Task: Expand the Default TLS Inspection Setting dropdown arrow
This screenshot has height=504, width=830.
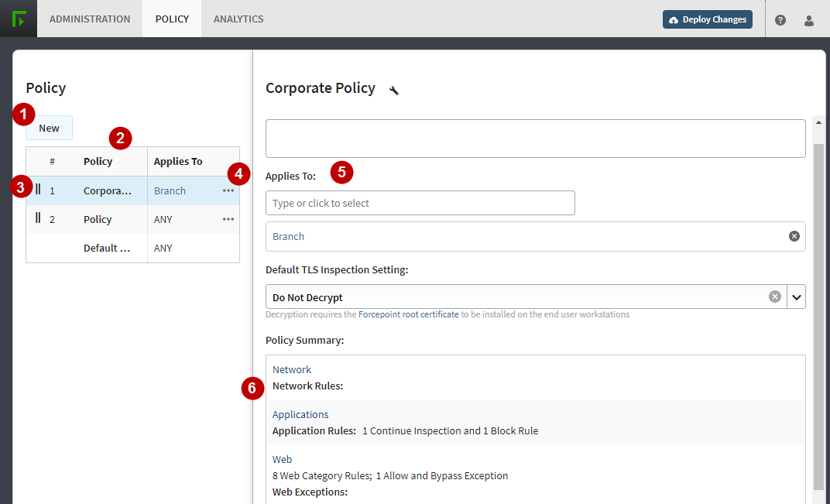Action: (x=796, y=297)
